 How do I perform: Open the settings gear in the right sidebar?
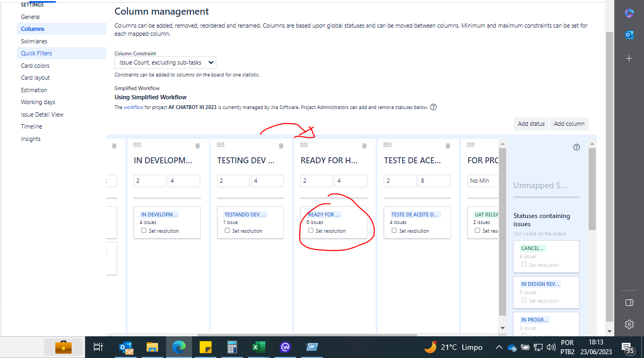pos(629,324)
